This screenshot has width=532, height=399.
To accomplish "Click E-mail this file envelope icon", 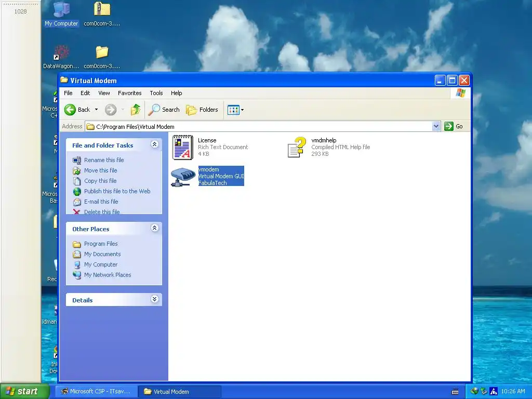I will coord(77,202).
